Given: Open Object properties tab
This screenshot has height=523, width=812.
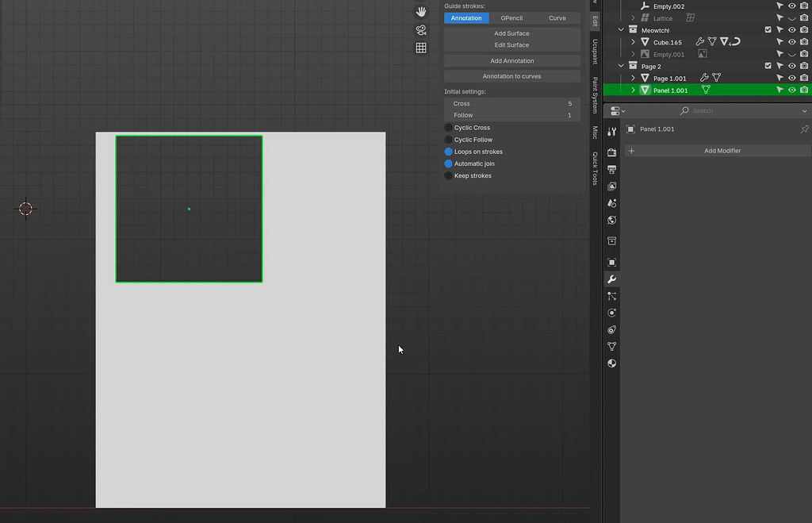Looking at the screenshot, I should click(x=611, y=262).
